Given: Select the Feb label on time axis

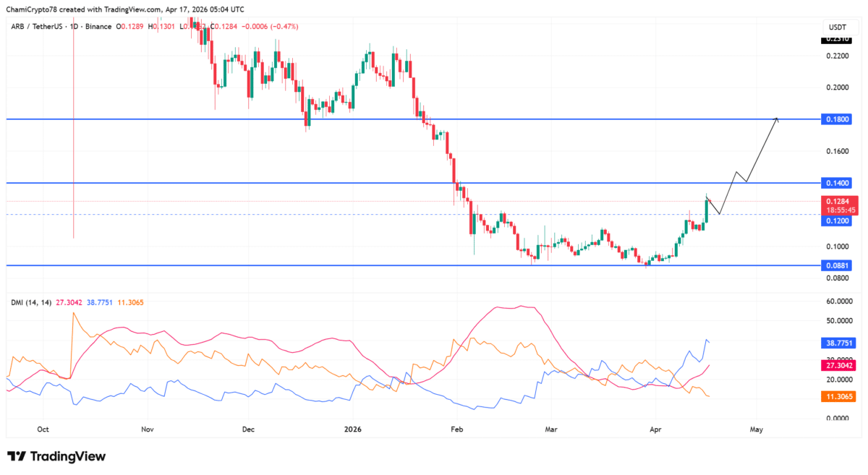Looking at the screenshot, I should (x=456, y=429).
